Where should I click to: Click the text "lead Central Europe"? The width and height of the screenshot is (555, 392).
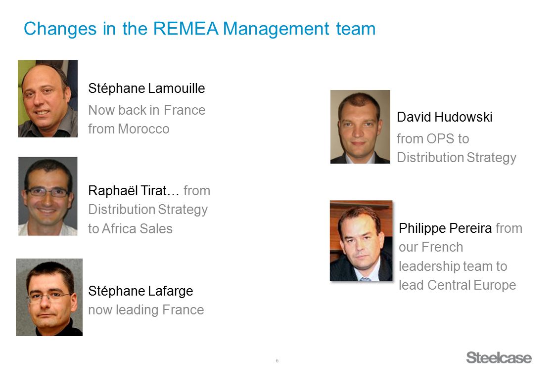458,285
